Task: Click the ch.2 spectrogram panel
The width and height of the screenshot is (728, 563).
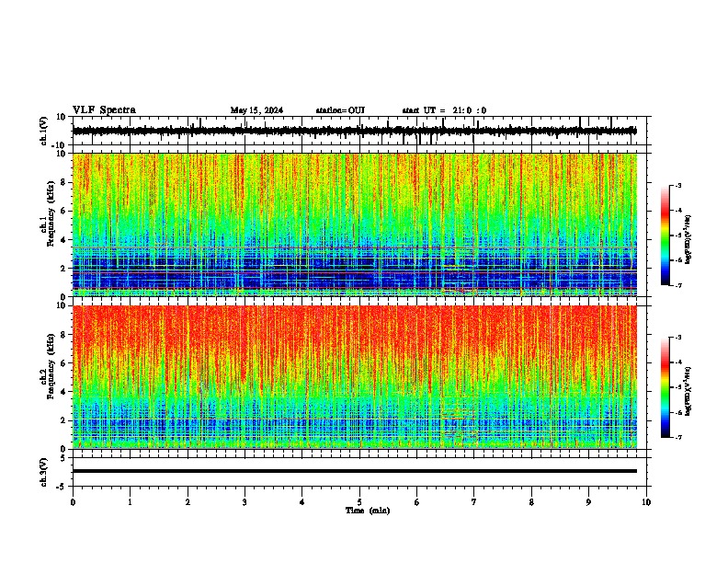Action: [x=355, y=377]
